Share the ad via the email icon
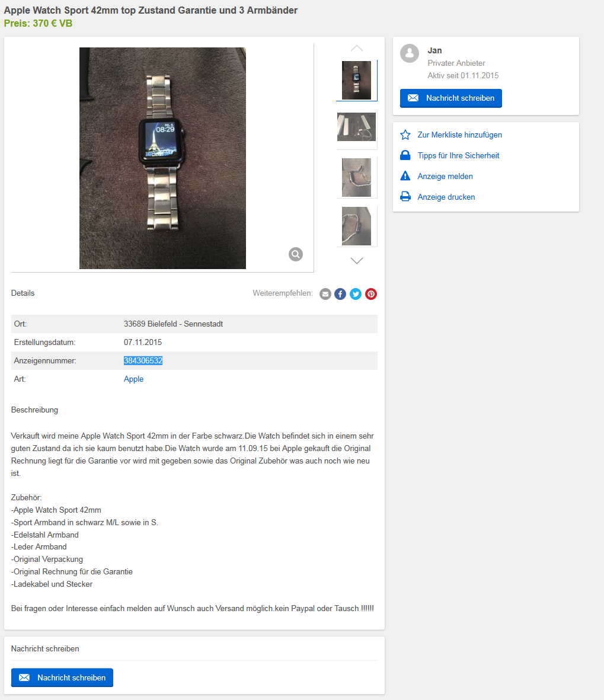The height and width of the screenshot is (700, 604). click(x=325, y=294)
